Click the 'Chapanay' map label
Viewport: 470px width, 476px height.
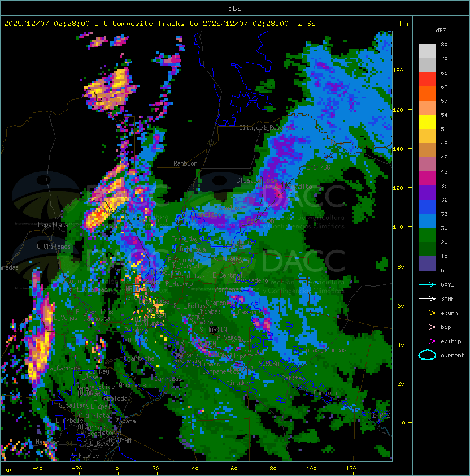click(x=219, y=302)
